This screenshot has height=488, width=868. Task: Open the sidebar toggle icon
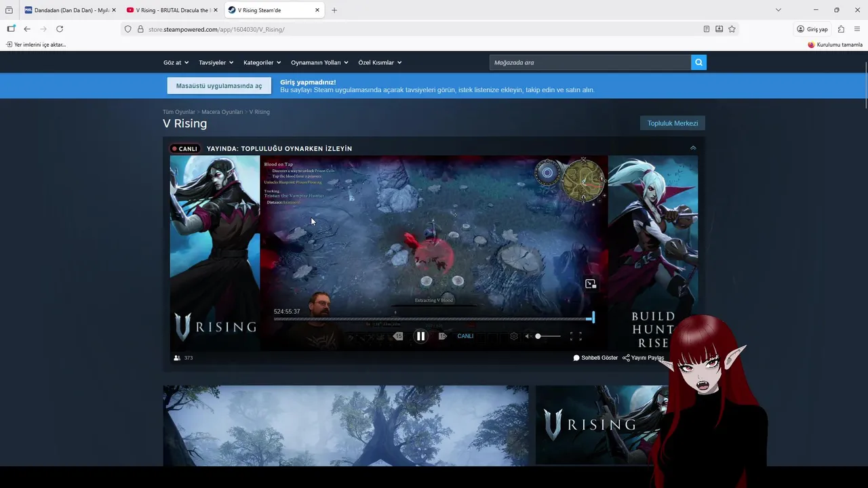[x=11, y=29]
